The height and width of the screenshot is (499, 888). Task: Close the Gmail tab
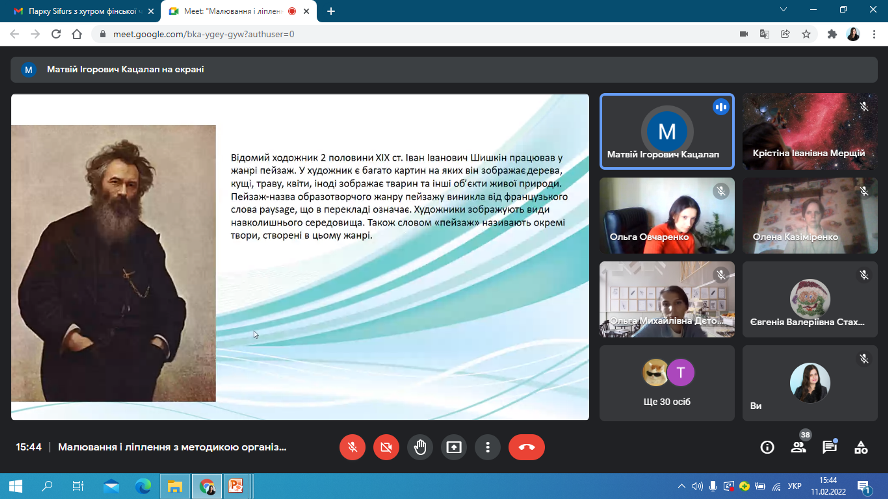151,11
